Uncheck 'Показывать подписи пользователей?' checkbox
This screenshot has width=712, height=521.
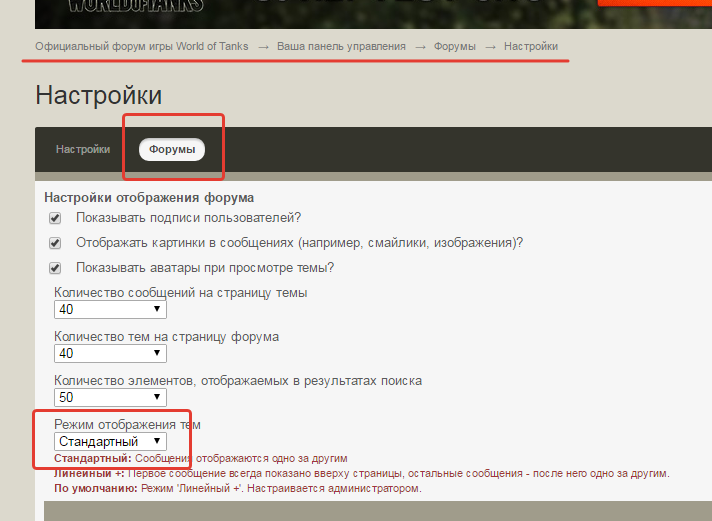coord(55,218)
